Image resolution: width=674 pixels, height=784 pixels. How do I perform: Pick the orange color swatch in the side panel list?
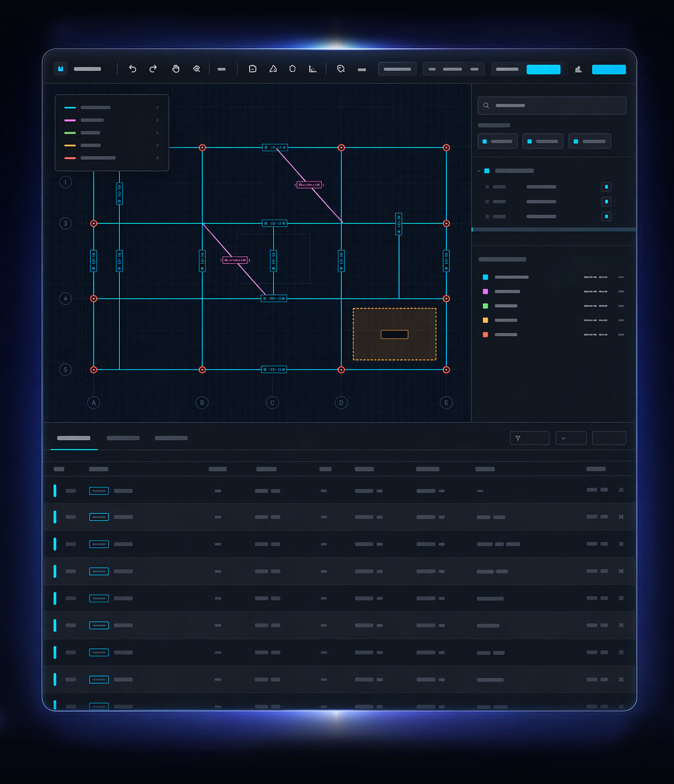coord(485,320)
